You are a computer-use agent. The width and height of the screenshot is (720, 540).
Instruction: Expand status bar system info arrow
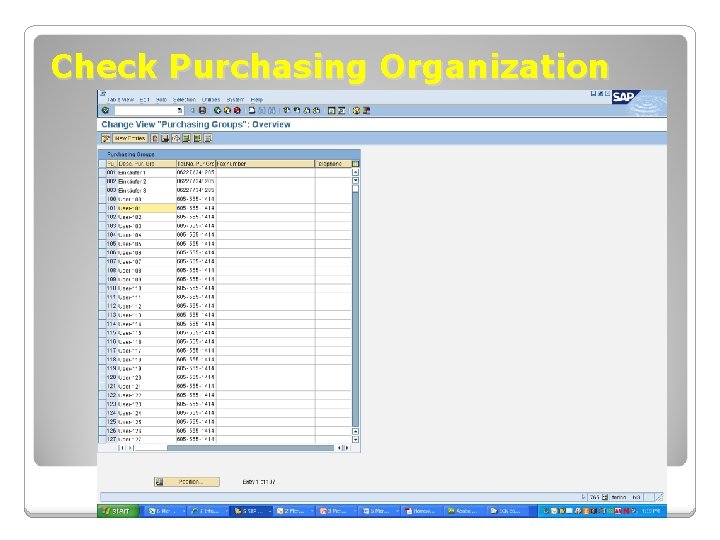click(584, 497)
